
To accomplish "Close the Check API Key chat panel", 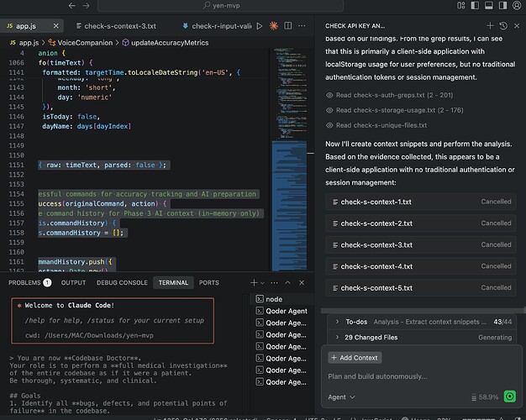I will coord(517,26).
